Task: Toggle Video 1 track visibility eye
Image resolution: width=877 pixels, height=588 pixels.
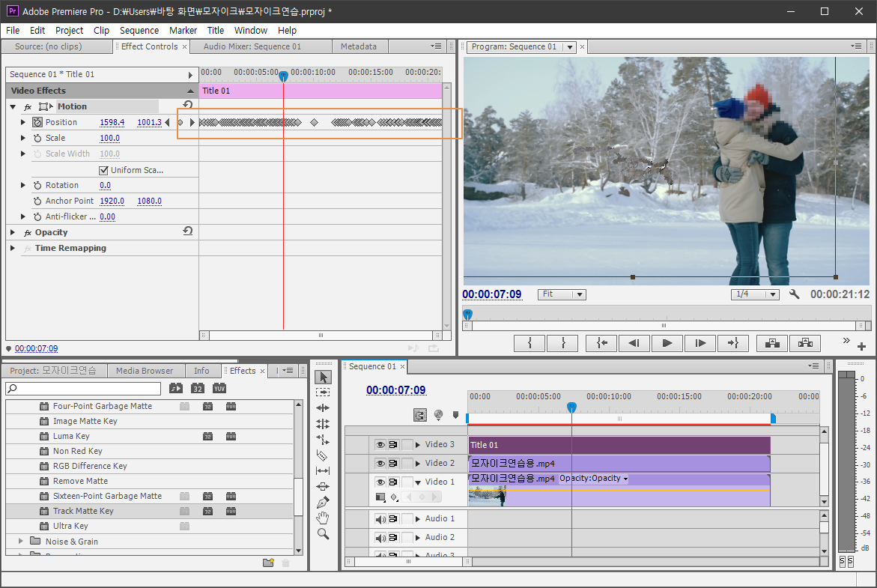Action: 380,482
